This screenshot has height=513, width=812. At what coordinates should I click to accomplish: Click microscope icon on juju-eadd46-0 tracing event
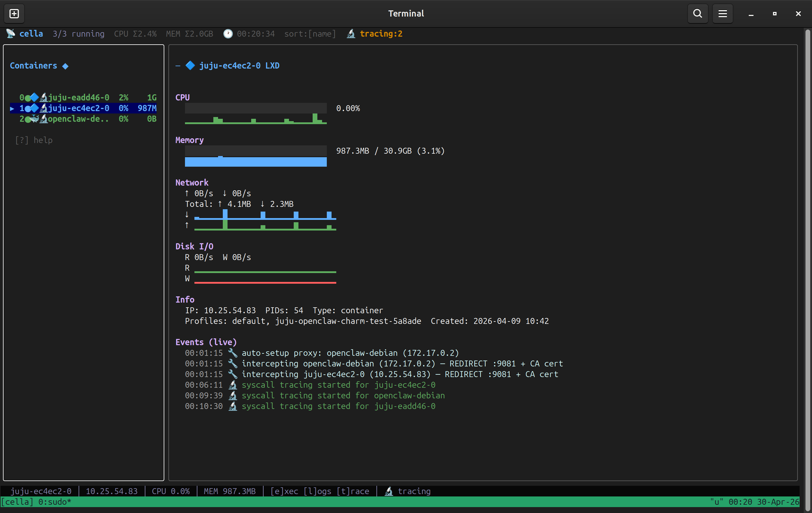point(232,406)
